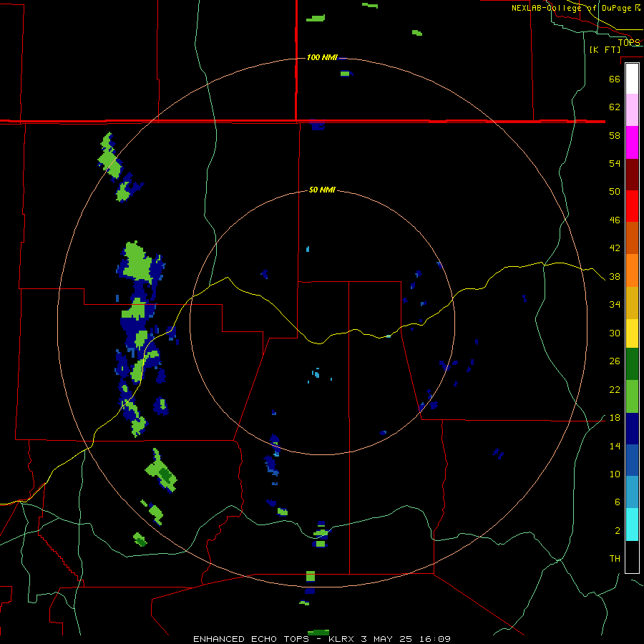Click the 54 legend value
This screenshot has width=644, height=644.
pos(615,163)
